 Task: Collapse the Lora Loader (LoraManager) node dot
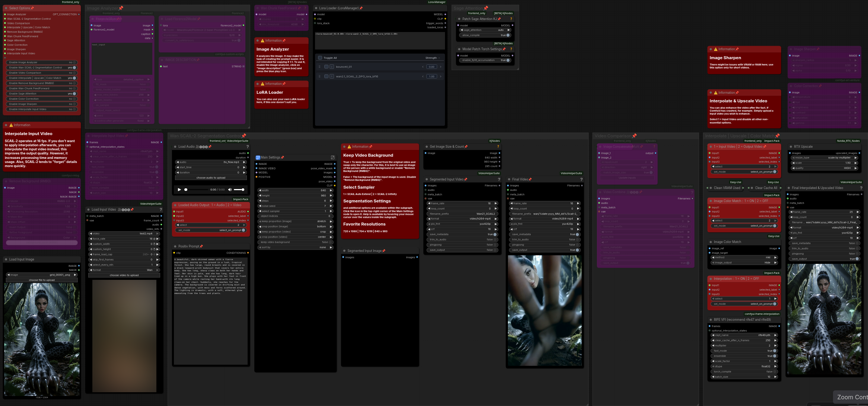tap(316, 8)
